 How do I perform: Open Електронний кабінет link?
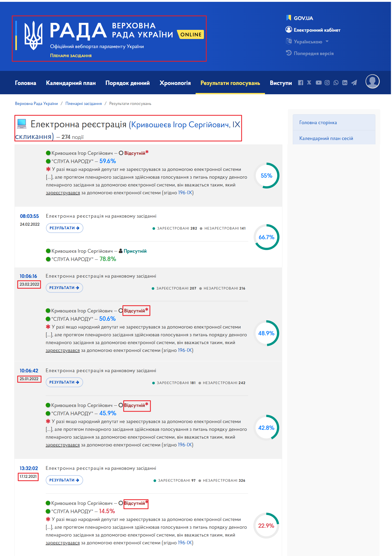(313, 30)
